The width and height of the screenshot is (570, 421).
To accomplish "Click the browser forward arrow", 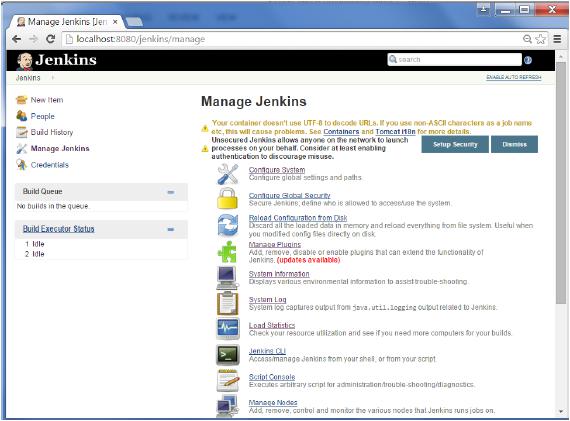I will pos(33,39).
